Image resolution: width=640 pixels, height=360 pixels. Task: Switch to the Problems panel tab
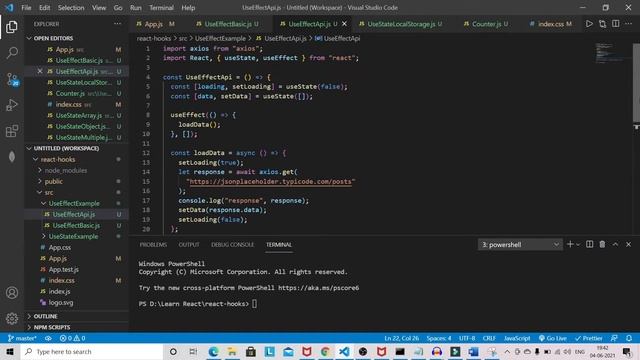(153, 244)
